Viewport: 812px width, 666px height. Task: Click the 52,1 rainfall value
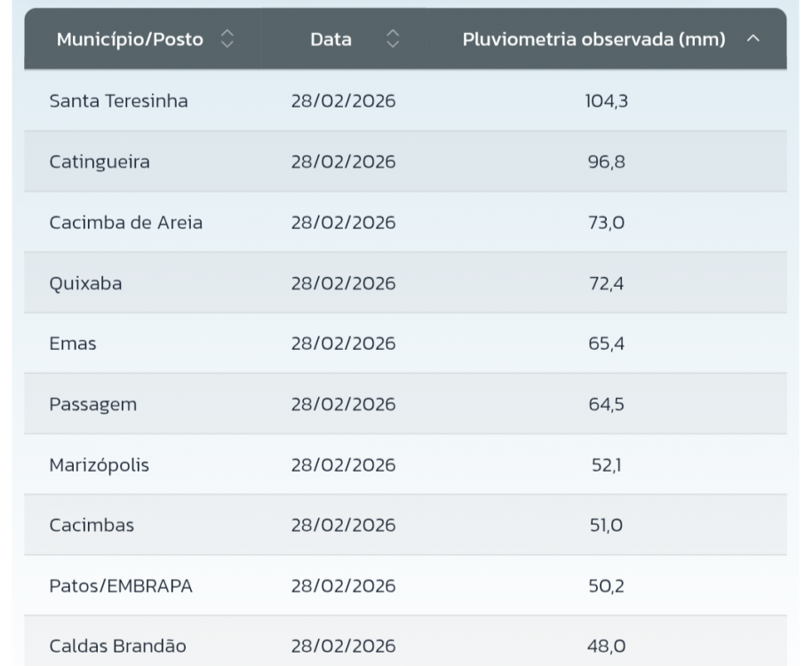(606, 464)
